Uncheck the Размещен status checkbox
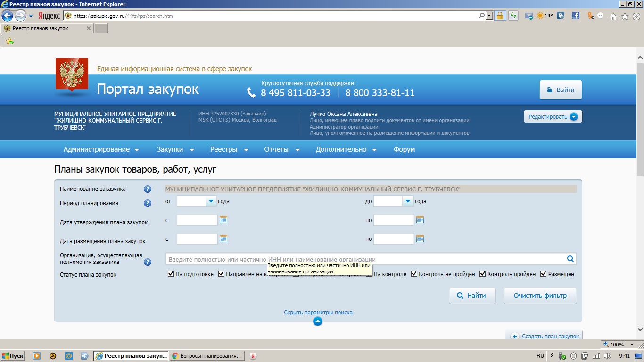Screen dimensions: 644x362 [x=544, y=274]
